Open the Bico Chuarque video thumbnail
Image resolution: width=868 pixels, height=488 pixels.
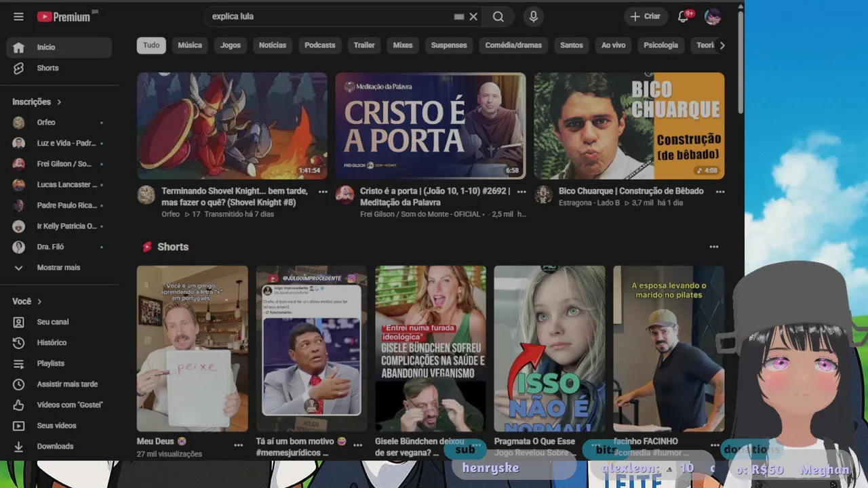(629, 126)
